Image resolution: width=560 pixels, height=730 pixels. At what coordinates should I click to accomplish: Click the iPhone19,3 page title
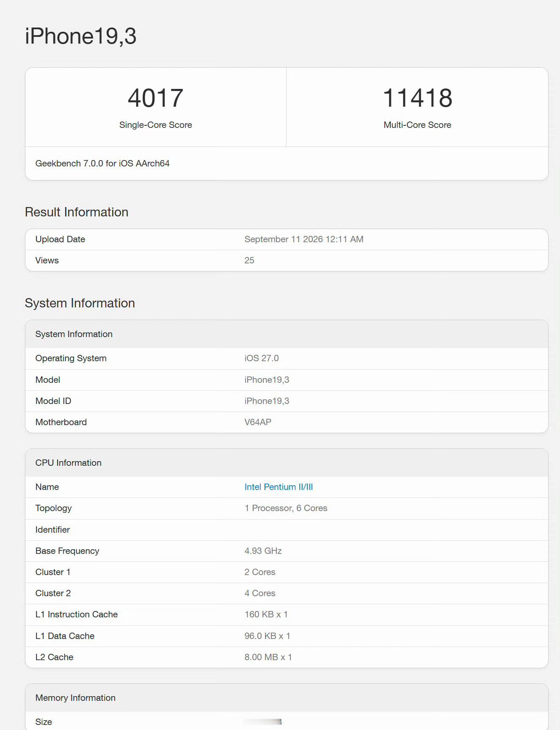click(x=80, y=36)
